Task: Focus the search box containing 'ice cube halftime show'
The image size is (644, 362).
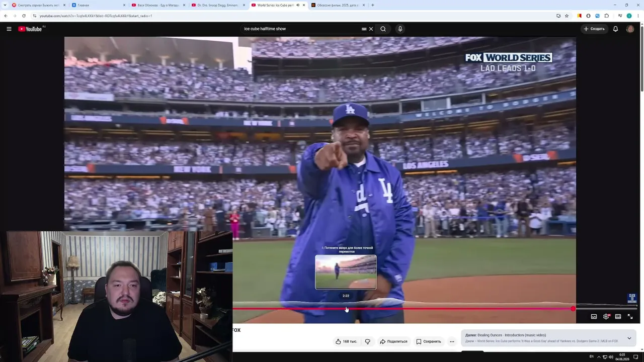Action: pos(301,29)
